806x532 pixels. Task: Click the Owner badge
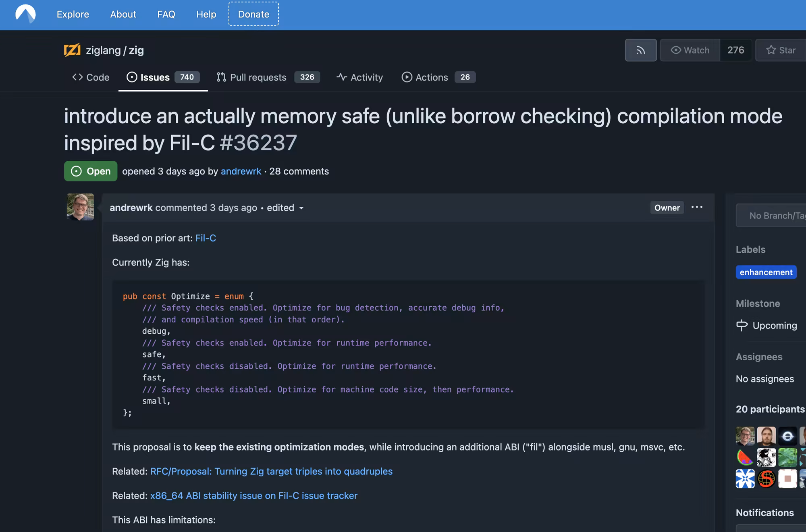(x=667, y=208)
